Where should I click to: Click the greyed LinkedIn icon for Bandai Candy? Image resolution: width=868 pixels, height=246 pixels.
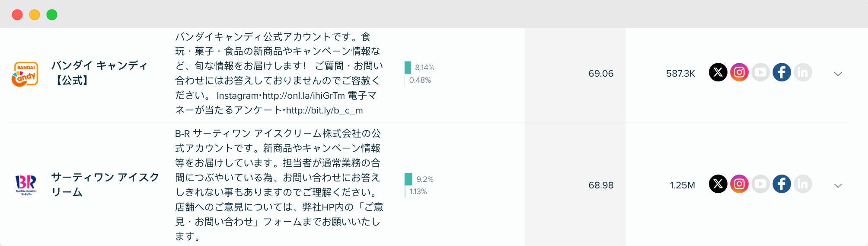click(803, 72)
